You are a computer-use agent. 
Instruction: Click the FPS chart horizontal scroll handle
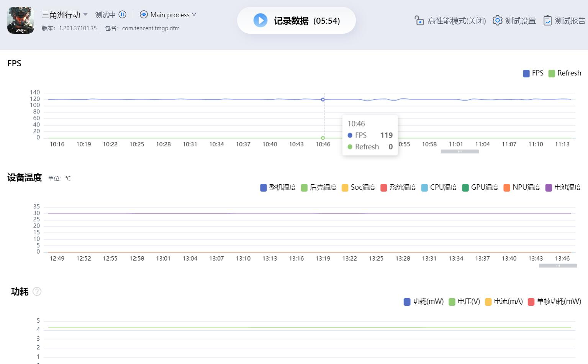pyautogui.click(x=460, y=152)
